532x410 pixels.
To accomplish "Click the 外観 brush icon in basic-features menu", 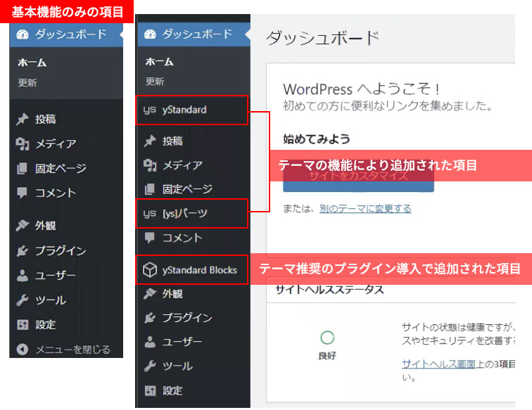I will click(x=23, y=226).
